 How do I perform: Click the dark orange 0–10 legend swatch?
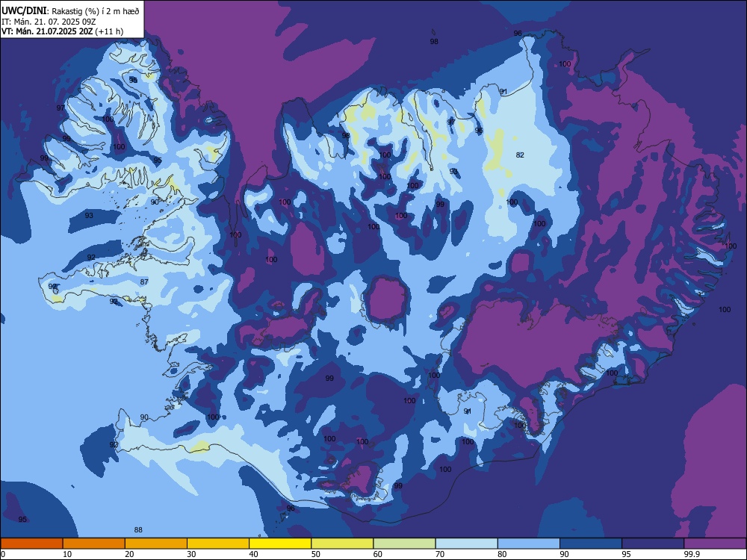tap(31, 544)
